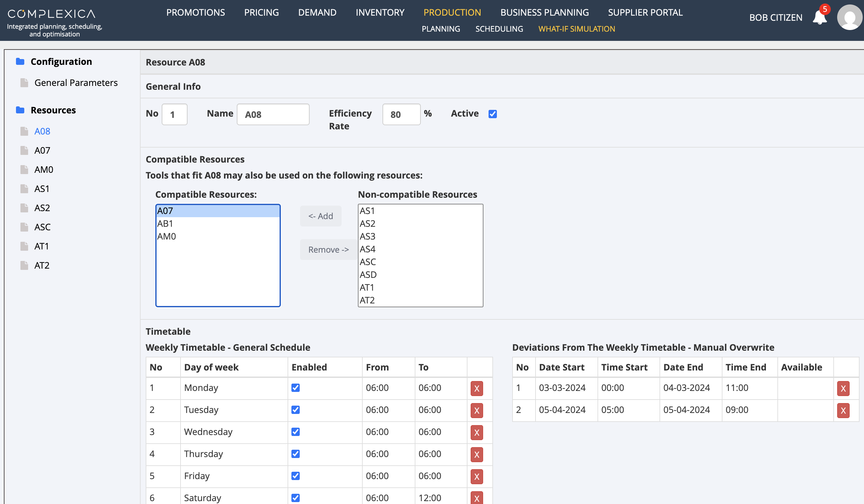Click the Efficiency Rate input field

click(401, 114)
